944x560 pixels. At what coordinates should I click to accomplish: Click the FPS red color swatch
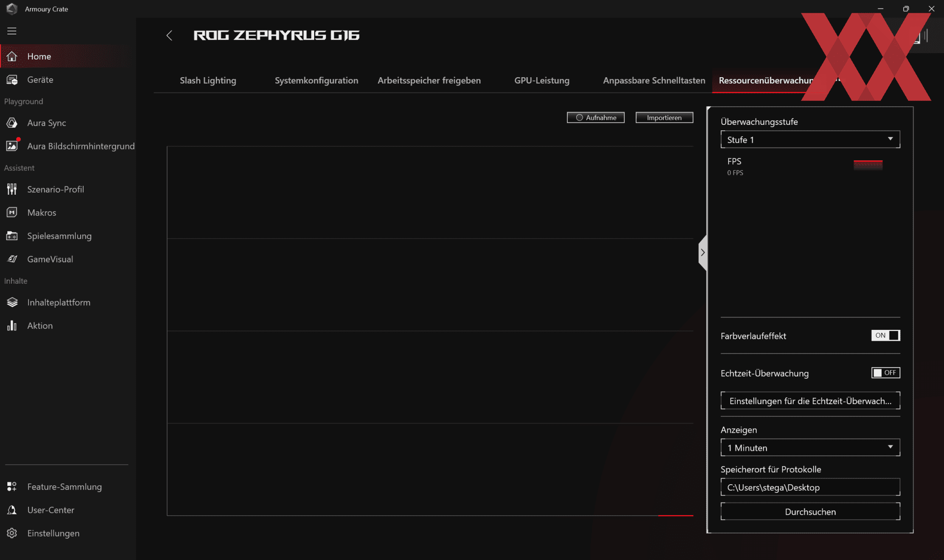tap(868, 165)
